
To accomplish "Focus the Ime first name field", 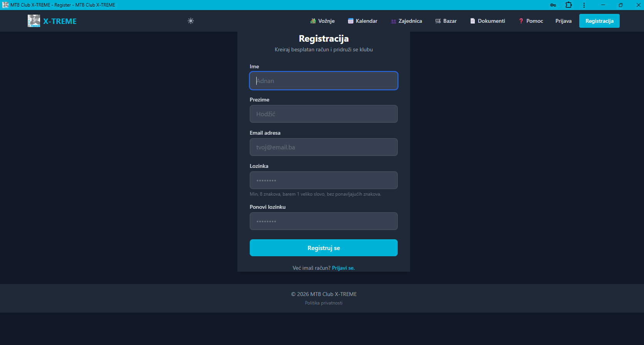I will [324, 81].
